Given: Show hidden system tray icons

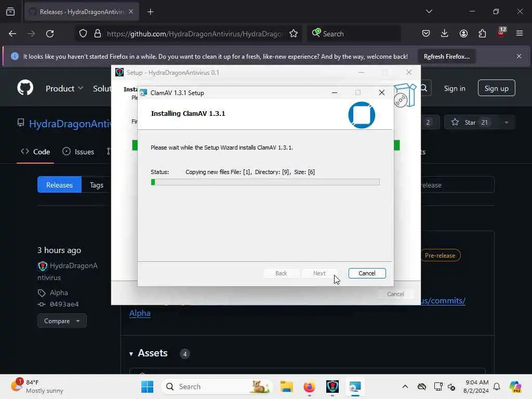Looking at the screenshot, I should pyautogui.click(x=405, y=387).
